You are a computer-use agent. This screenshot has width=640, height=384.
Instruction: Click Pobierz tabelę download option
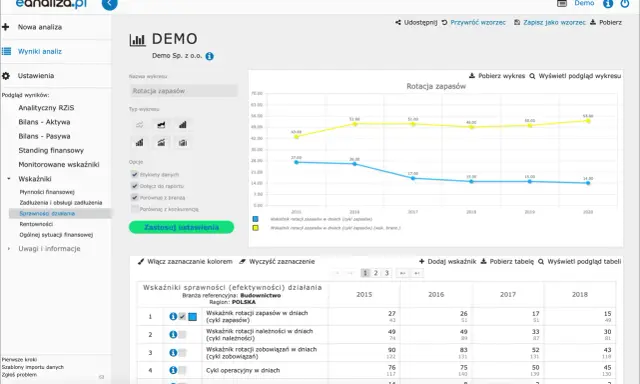507,262
